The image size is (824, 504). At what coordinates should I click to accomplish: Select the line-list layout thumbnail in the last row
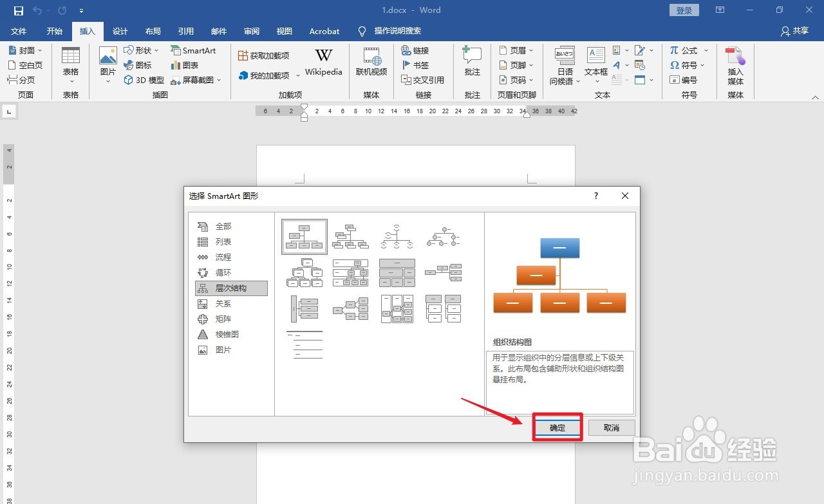[304, 346]
